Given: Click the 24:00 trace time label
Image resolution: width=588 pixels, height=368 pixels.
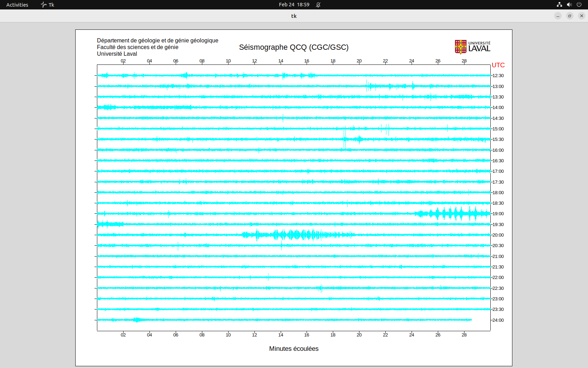Looking at the screenshot, I should click(x=498, y=320).
